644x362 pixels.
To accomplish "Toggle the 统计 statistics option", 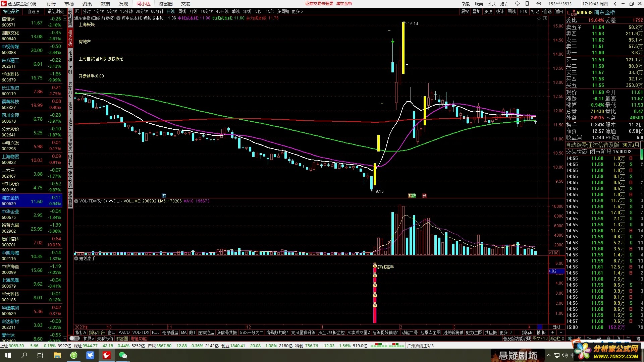I will coord(500,11).
